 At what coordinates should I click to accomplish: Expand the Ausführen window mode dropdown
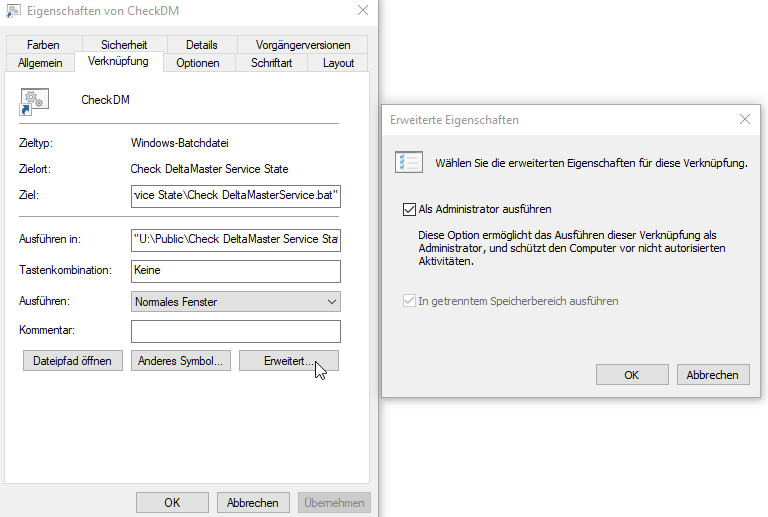click(x=236, y=301)
